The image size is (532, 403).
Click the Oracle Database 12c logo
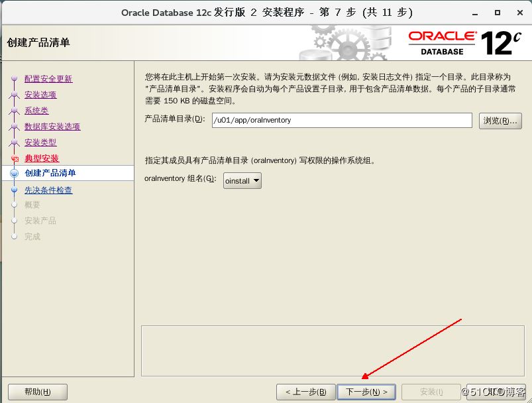click(x=465, y=43)
